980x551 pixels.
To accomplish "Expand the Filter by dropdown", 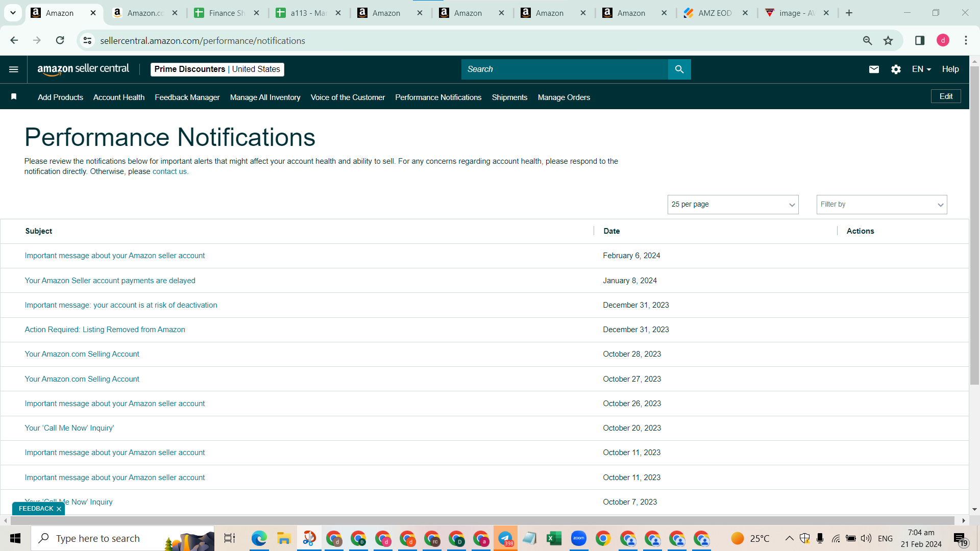I will tap(881, 205).
